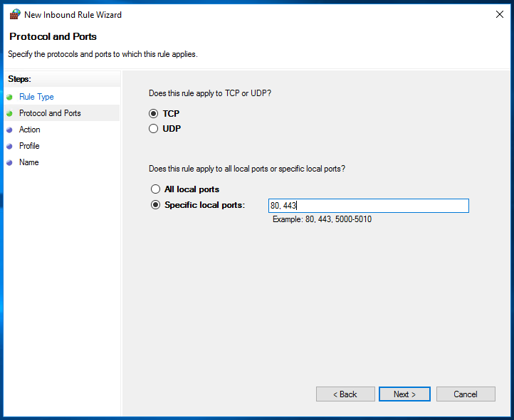This screenshot has height=420, width=514.
Task: Jump to the Action step label
Action: coord(30,130)
